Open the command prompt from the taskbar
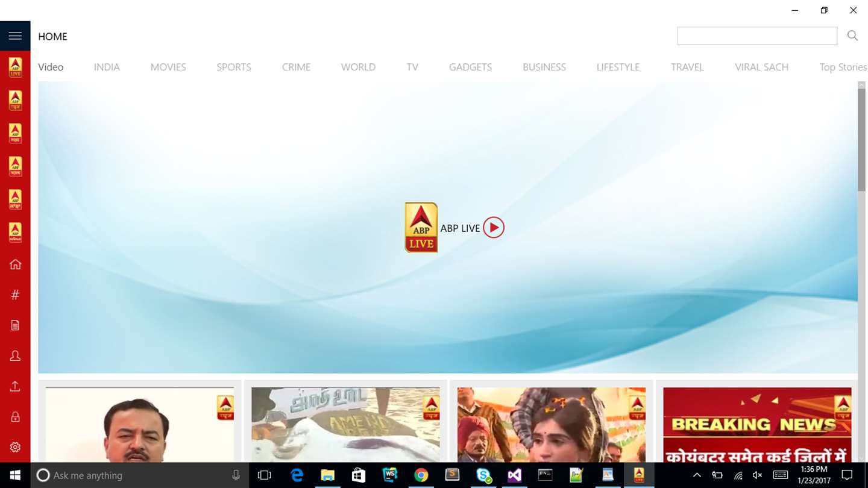This screenshot has width=868, height=488. pyautogui.click(x=546, y=475)
